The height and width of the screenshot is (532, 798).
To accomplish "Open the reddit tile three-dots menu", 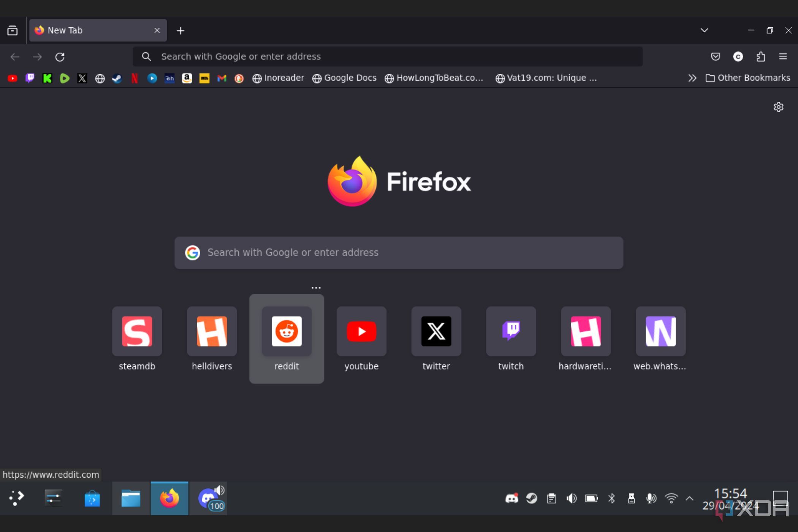I will coord(316,288).
